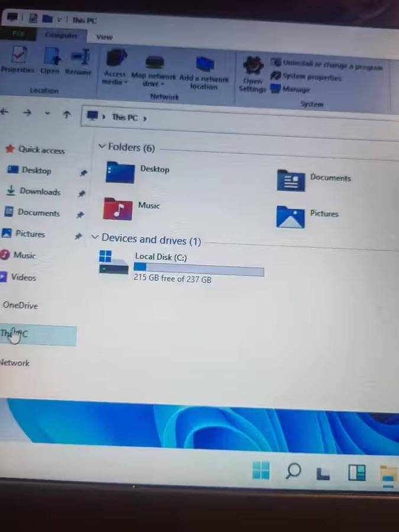Select OneDrive in sidebar
The height and width of the screenshot is (532, 399).
[20, 305]
